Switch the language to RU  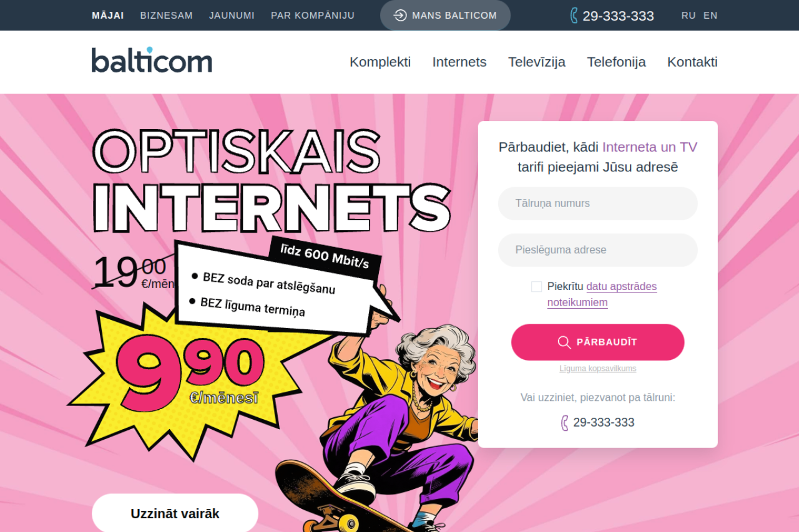click(689, 16)
